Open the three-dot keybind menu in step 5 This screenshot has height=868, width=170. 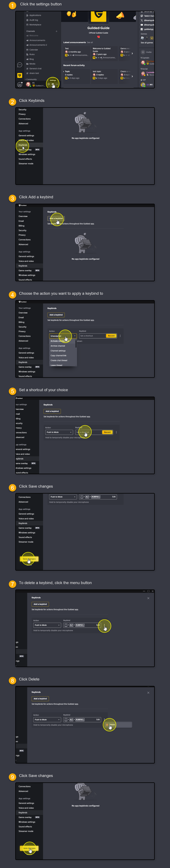point(116,432)
